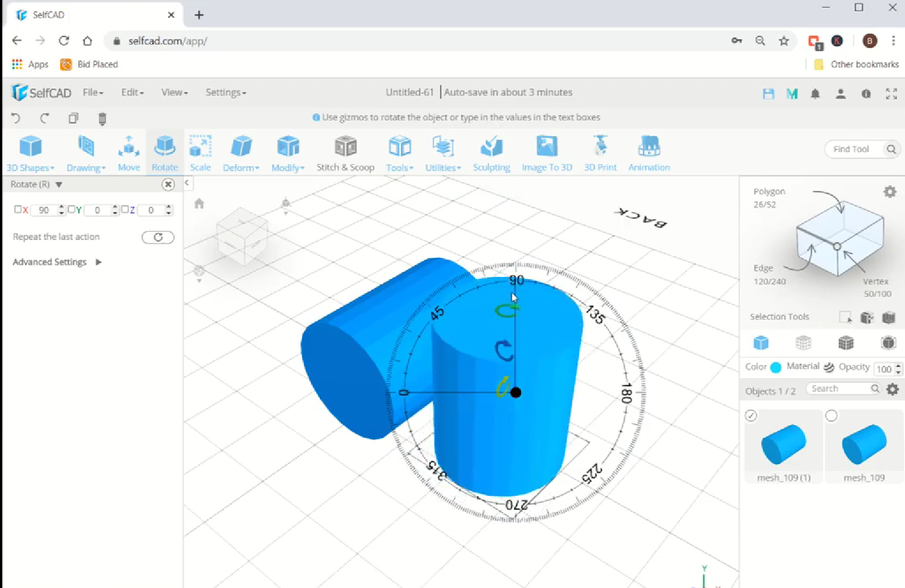
Task: Open the Drawing tool menu
Action: 86,153
